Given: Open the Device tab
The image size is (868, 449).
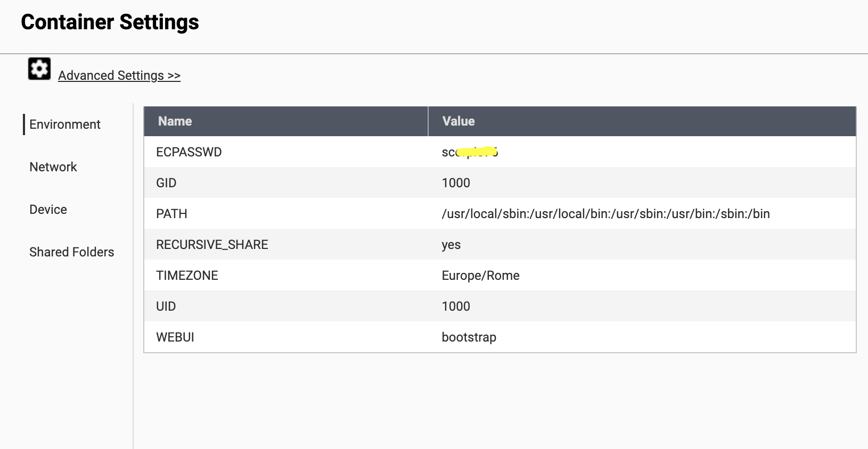Looking at the screenshot, I should click(48, 210).
